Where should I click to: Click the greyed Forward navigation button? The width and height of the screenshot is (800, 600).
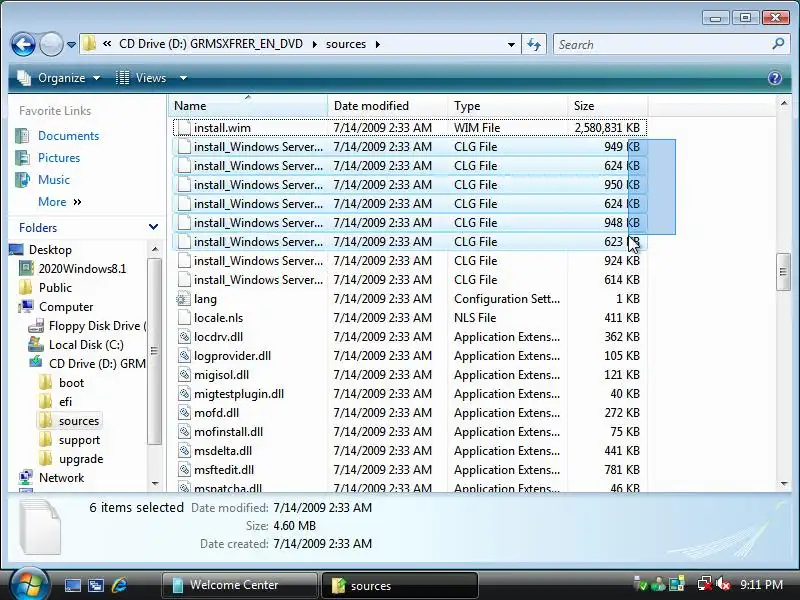coord(51,44)
